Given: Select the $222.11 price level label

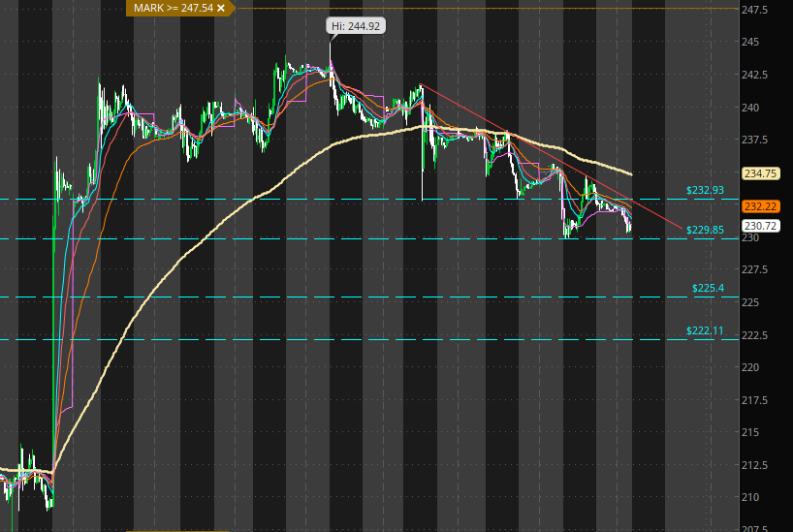Looking at the screenshot, I should pyautogui.click(x=705, y=330).
